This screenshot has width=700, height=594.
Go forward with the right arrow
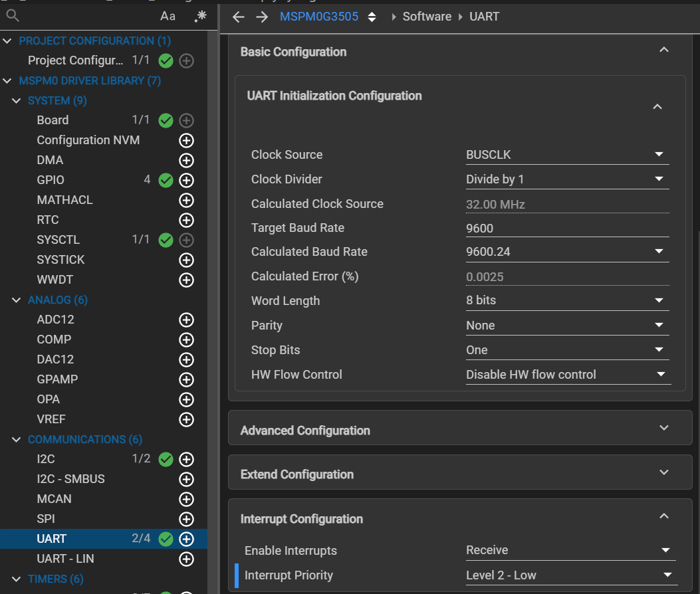click(262, 17)
